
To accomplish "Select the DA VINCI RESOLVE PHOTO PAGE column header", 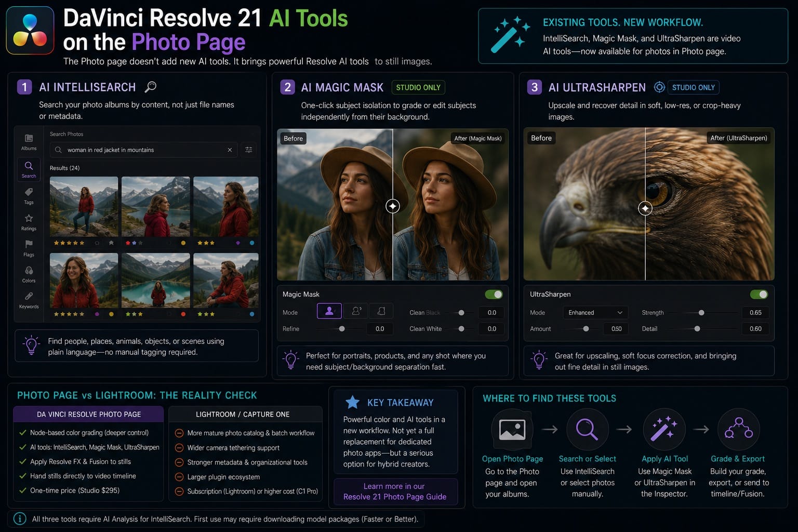I will [88, 414].
